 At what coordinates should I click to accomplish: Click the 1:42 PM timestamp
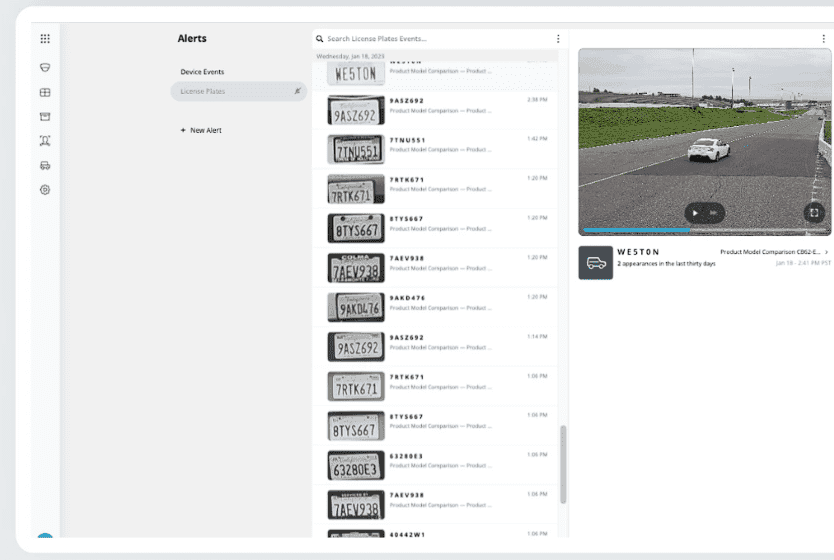pos(537,139)
